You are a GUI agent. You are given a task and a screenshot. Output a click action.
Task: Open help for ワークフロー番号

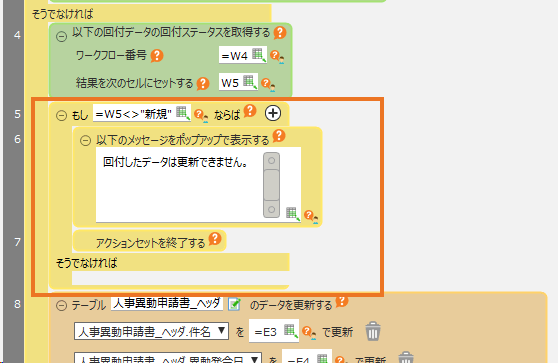[157, 56]
